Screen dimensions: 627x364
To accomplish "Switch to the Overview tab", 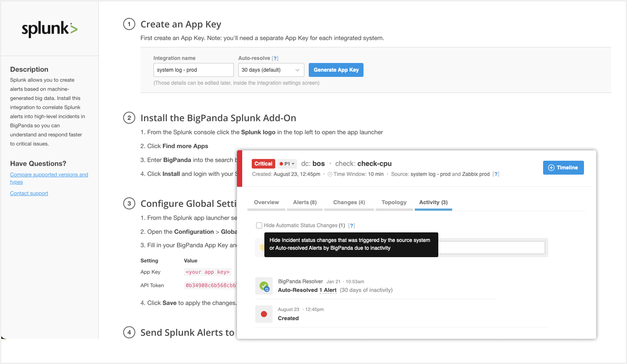I will pos(267,202).
